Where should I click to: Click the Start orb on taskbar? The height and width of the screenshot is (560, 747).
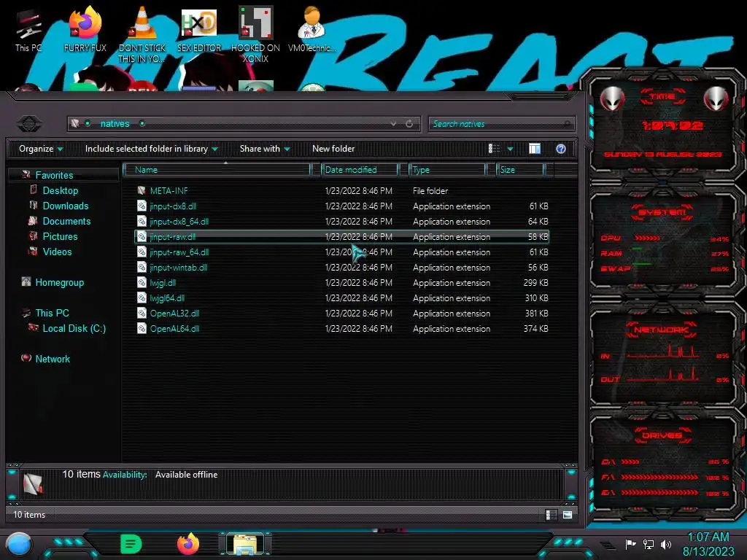pos(19,544)
